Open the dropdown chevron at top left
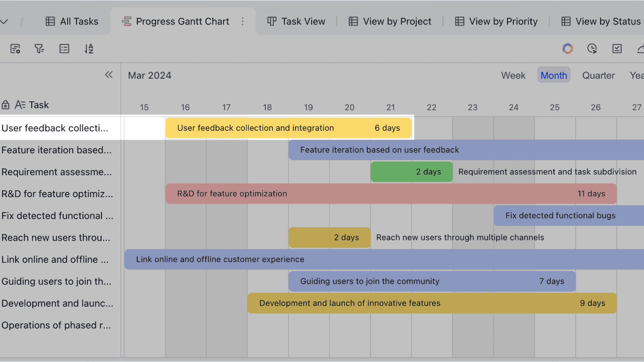The image size is (644, 362). 5,21
